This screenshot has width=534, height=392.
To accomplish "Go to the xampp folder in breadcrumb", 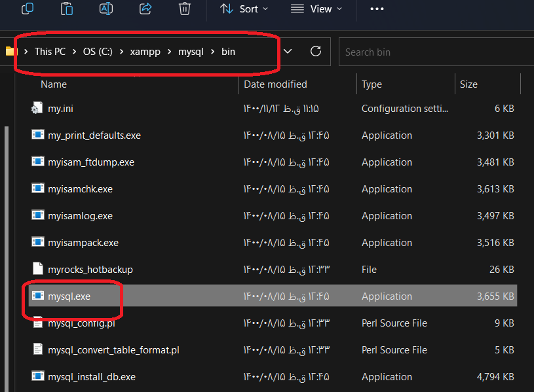I will tap(145, 52).
